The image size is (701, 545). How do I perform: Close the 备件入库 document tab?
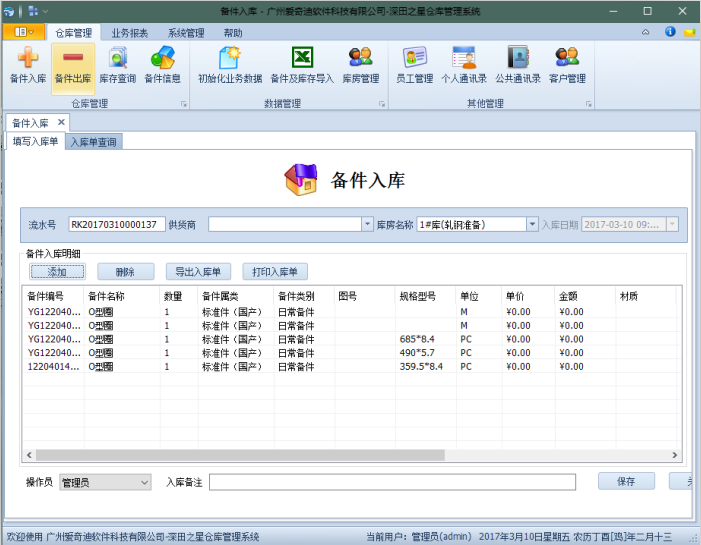click(x=61, y=122)
